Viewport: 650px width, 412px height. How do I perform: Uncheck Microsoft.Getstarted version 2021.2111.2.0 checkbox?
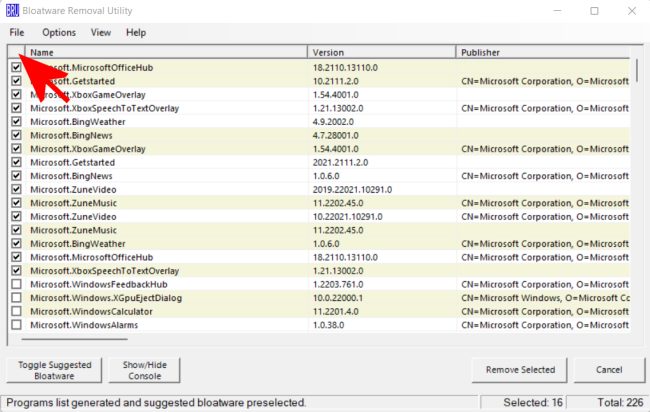(x=16, y=162)
